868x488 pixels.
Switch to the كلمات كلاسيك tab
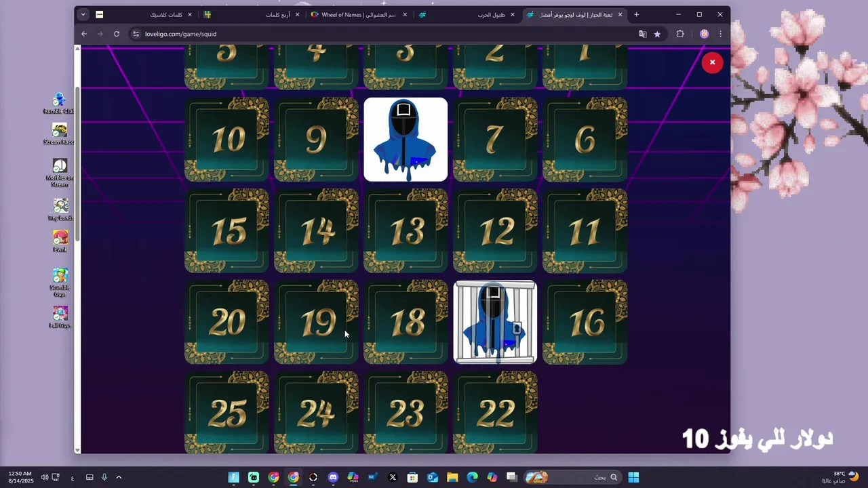(144, 14)
